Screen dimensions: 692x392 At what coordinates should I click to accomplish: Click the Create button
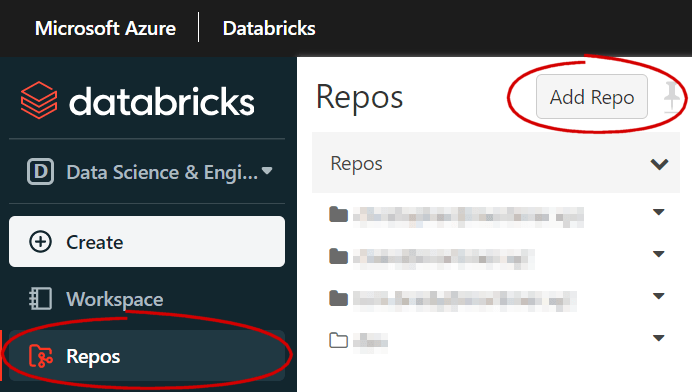click(147, 241)
